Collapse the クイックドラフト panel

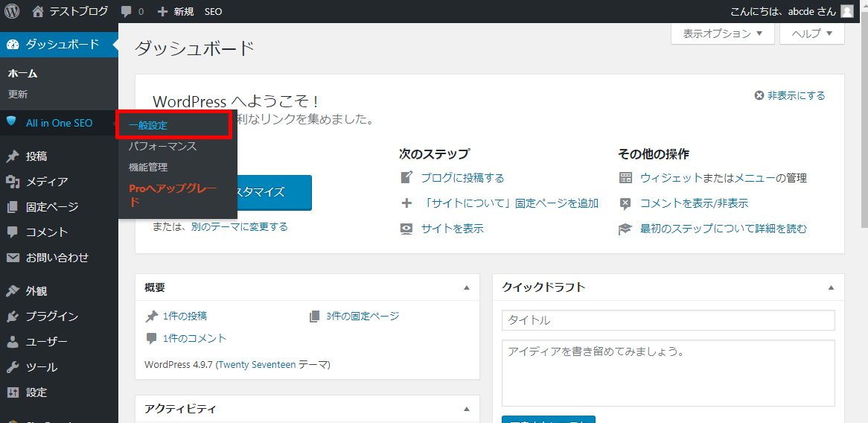point(832,287)
